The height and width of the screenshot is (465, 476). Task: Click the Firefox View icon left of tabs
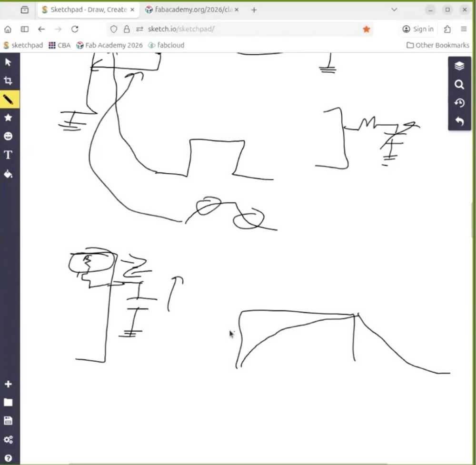25,10
